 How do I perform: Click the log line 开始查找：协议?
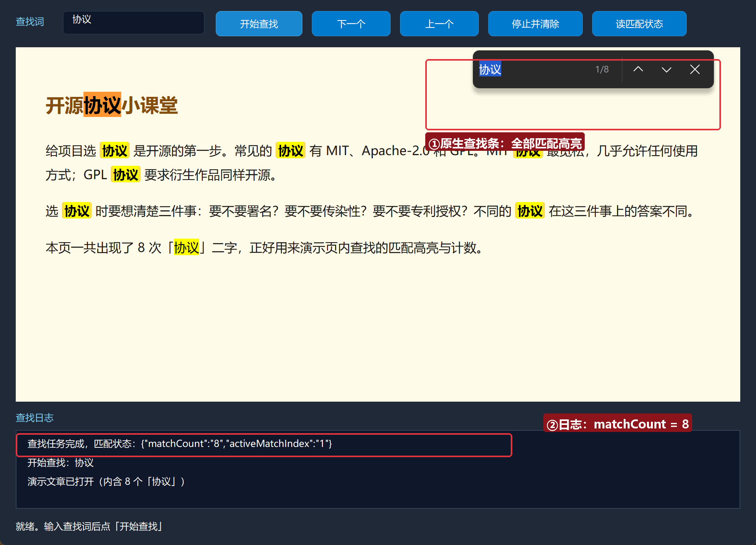61,462
